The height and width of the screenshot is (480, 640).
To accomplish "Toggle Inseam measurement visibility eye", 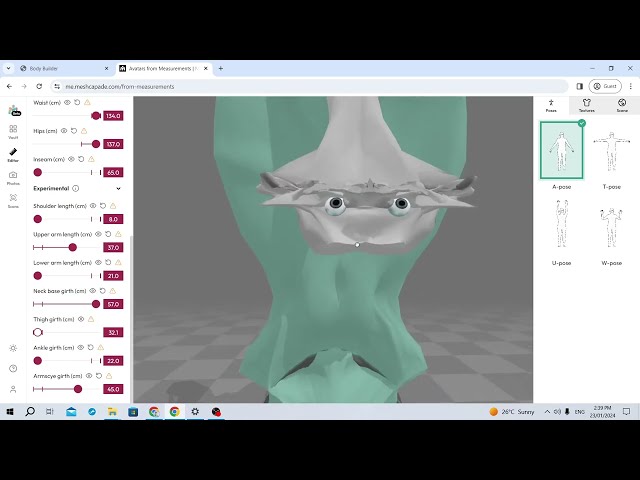I will 71,159.
